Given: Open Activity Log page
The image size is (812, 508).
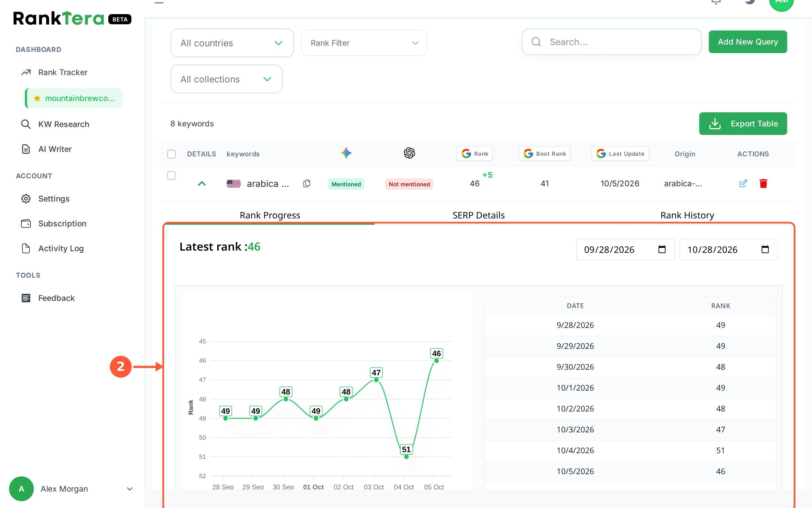Looking at the screenshot, I should point(61,248).
